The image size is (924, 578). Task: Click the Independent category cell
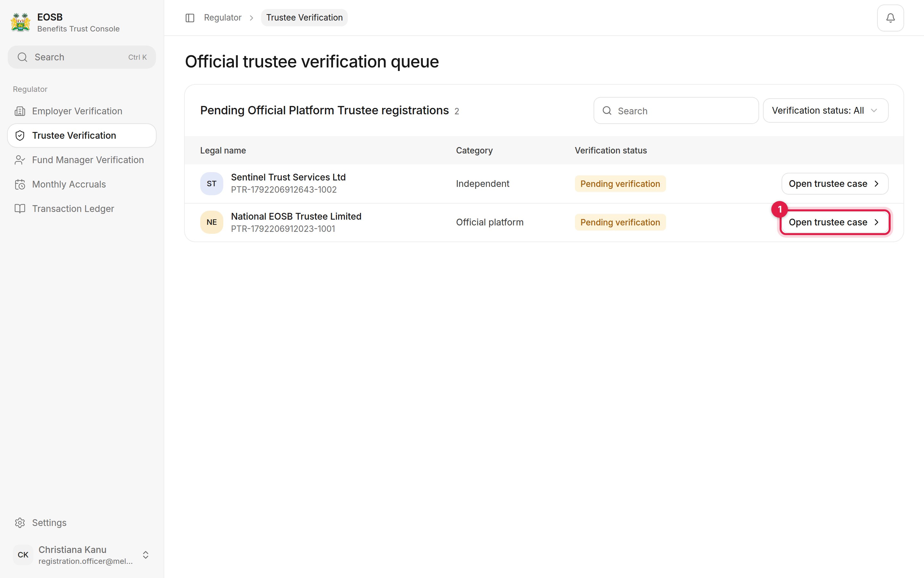click(482, 184)
